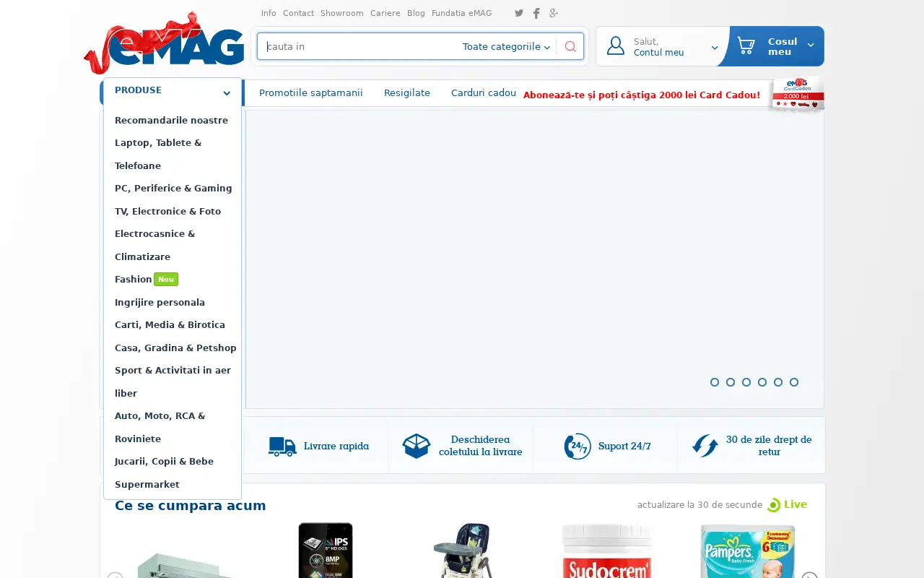Click the shopping cart icon
The width and height of the screenshot is (924, 578).
[x=746, y=46]
